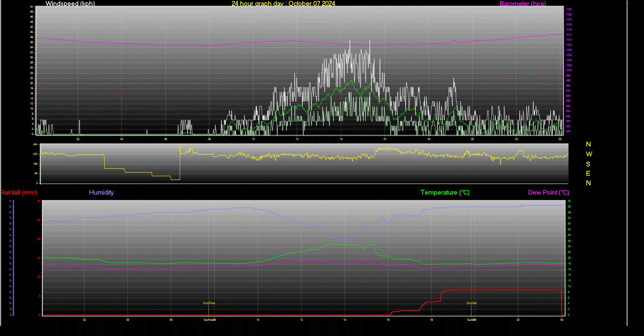Click the "SunSet" marker label inside lower chart
644x336 pixels.
472,303
